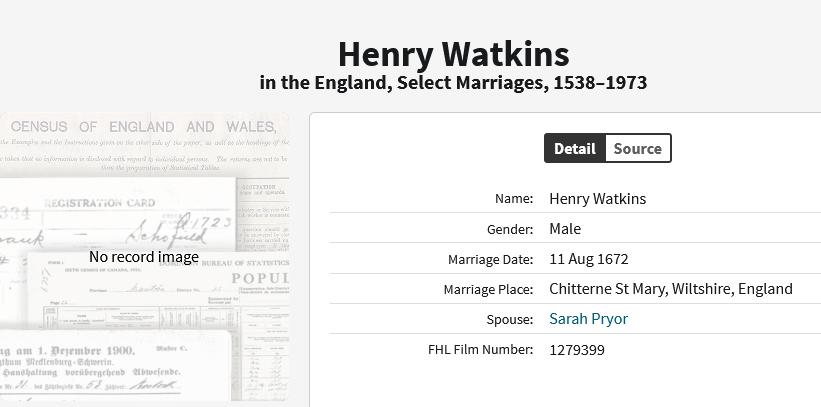The image size is (821, 407).
Task: Open the Source tab
Action: click(x=637, y=149)
